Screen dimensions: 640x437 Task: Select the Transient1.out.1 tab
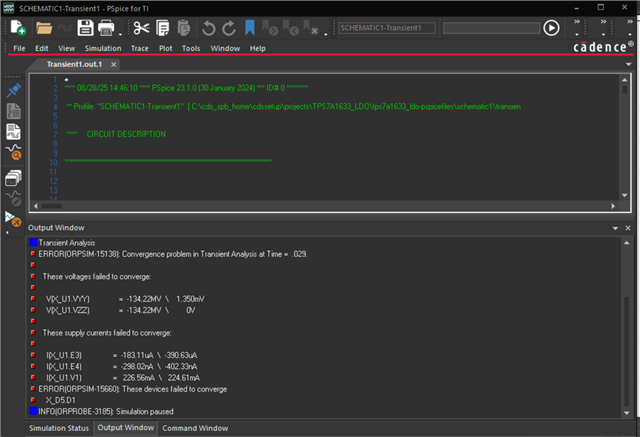point(74,64)
